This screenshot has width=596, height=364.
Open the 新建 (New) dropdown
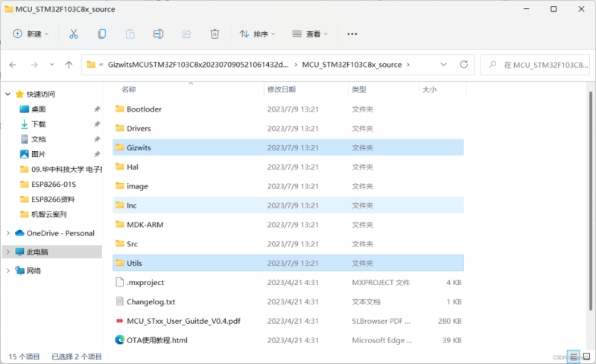click(31, 33)
